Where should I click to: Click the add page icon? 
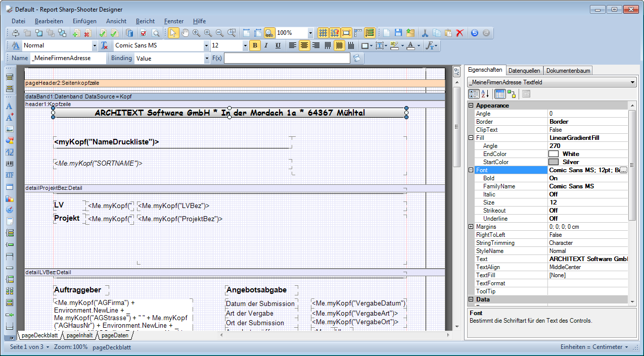tap(76, 33)
